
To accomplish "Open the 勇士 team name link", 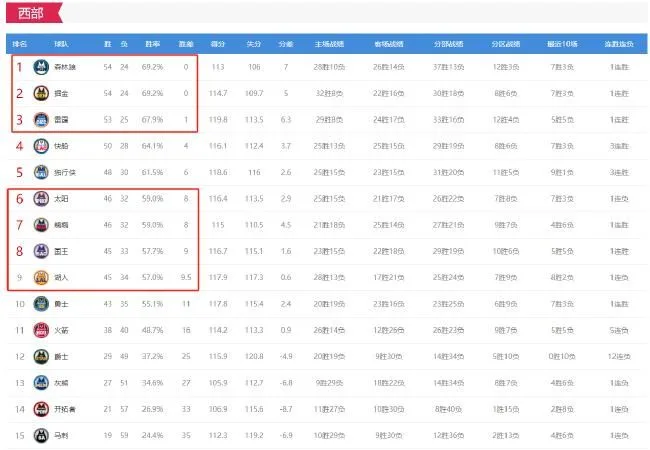I will (x=61, y=304).
